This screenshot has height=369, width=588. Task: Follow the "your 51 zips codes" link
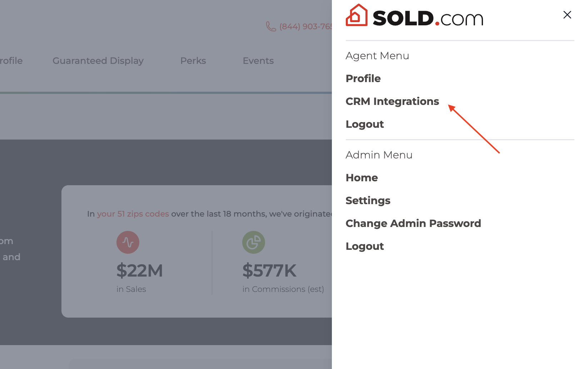[x=133, y=214]
